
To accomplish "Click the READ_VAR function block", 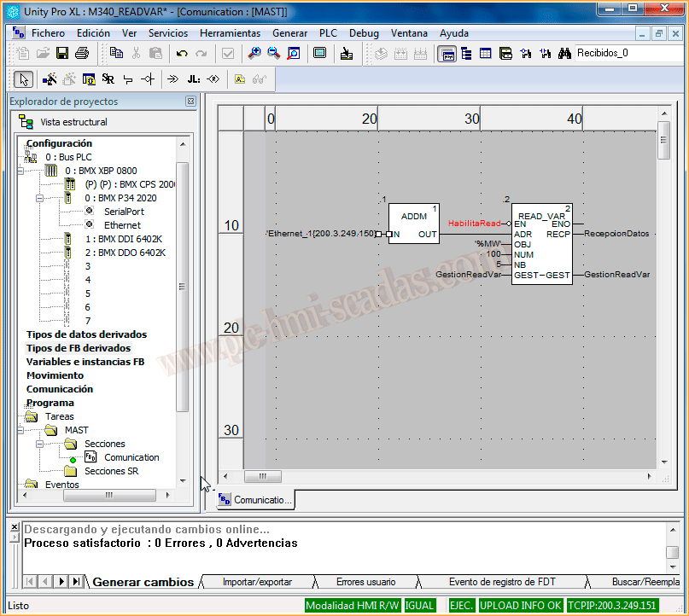I will pos(541,244).
